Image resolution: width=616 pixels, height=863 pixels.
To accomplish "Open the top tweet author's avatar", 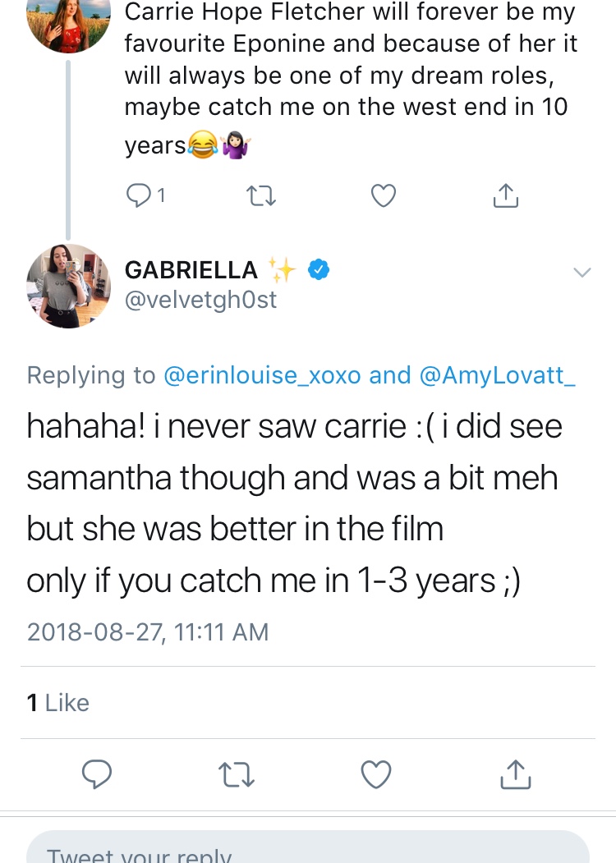I will pos(68,21).
